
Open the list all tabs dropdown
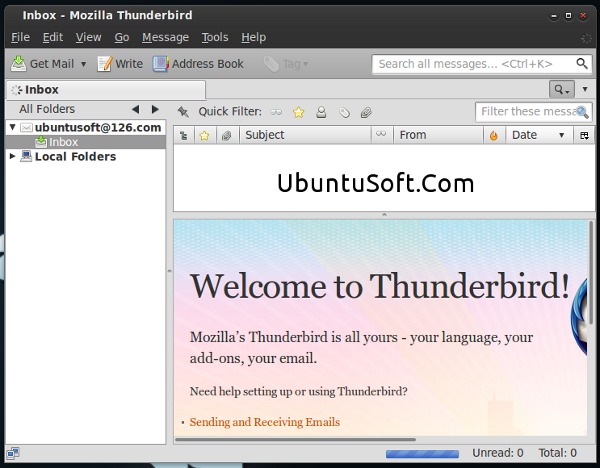click(x=585, y=90)
